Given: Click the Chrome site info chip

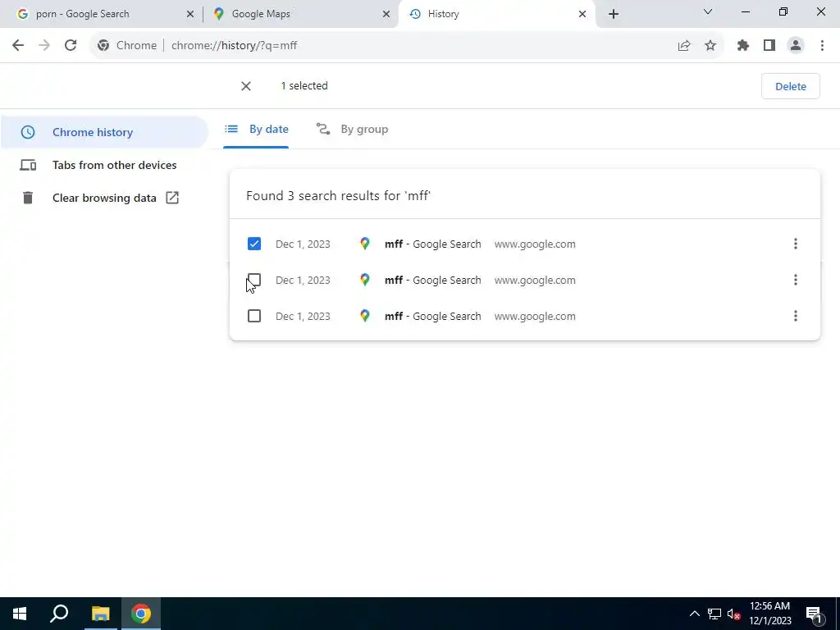Looking at the screenshot, I should (x=127, y=46).
